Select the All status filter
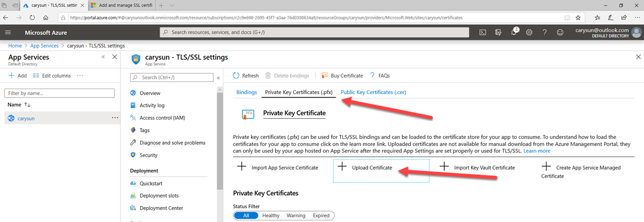 (x=246, y=215)
